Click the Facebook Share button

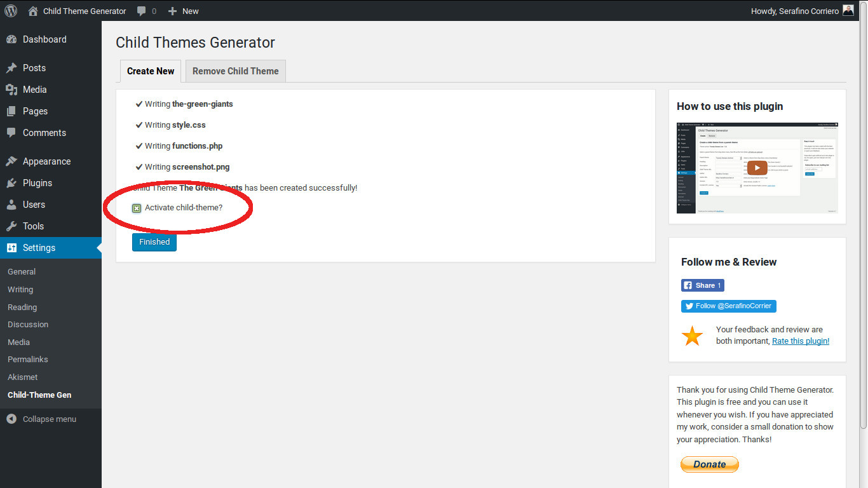coord(703,286)
